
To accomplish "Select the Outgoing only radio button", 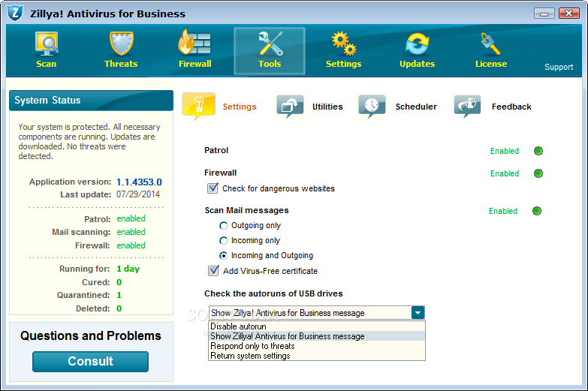I will pyautogui.click(x=223, y=225).
